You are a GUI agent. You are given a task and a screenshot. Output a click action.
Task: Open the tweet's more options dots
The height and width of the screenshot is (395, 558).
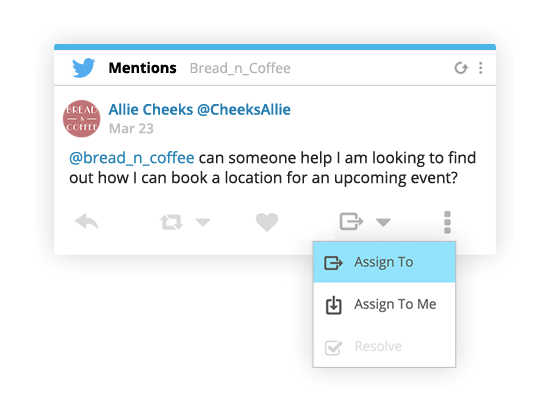coord(447,222)
